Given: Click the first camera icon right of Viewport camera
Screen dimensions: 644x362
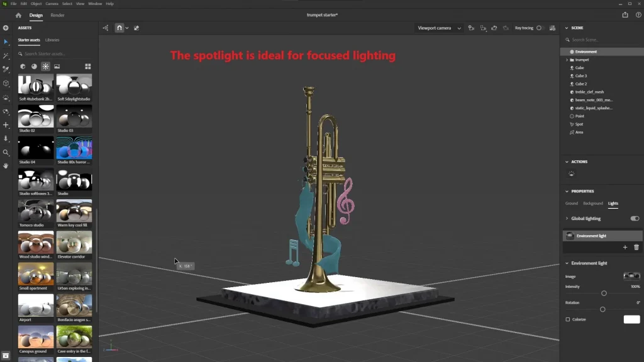Looking at the screenshot, I should pos(471,28).
